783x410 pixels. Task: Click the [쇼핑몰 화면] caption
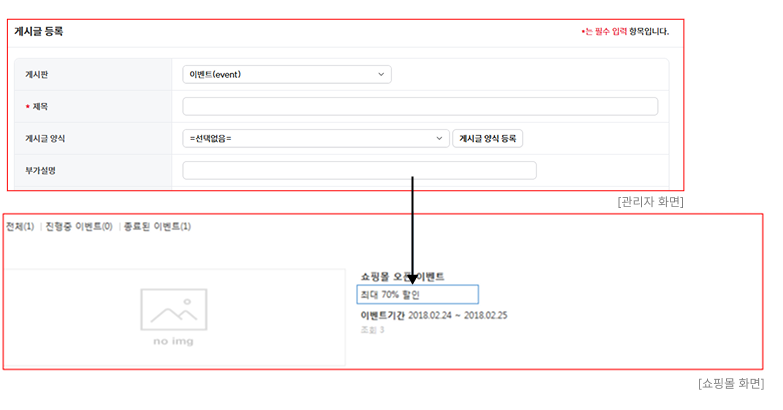tap(731, 383)
